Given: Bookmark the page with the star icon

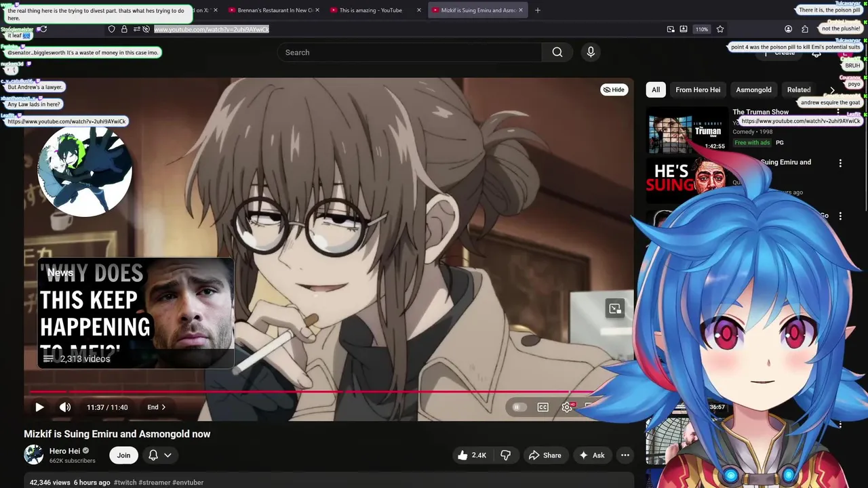Looking at the screenshot, I should (x=720, y=29).
